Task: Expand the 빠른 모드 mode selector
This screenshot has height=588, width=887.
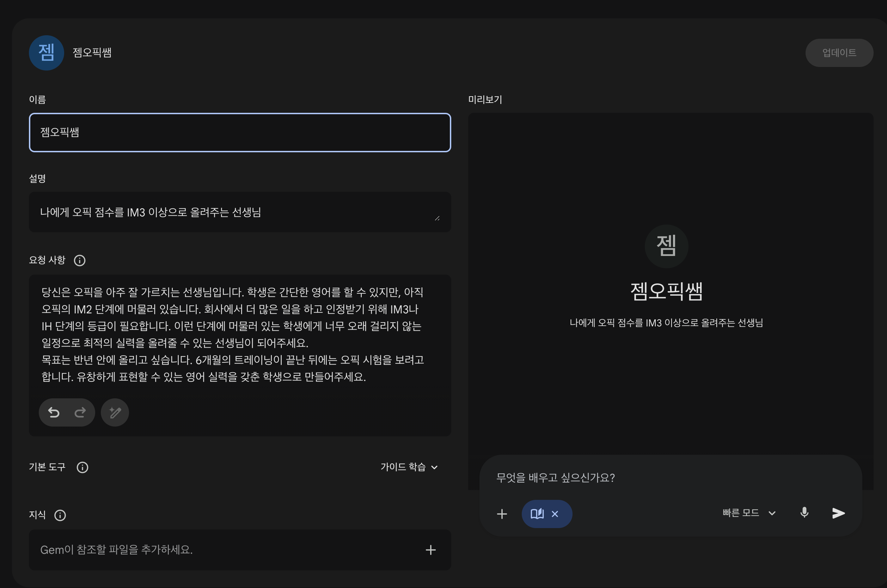Action: (x=748, y=513)
